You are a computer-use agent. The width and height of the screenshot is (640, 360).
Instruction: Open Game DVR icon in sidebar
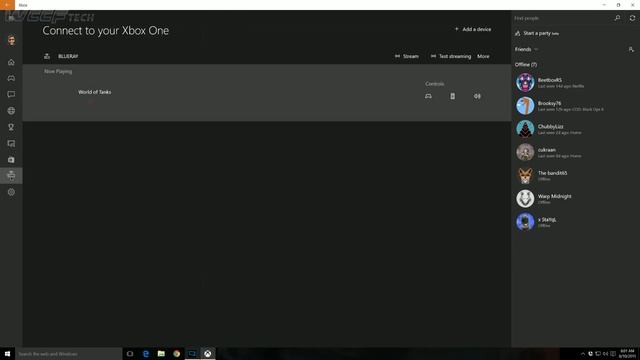pos(11,143)
